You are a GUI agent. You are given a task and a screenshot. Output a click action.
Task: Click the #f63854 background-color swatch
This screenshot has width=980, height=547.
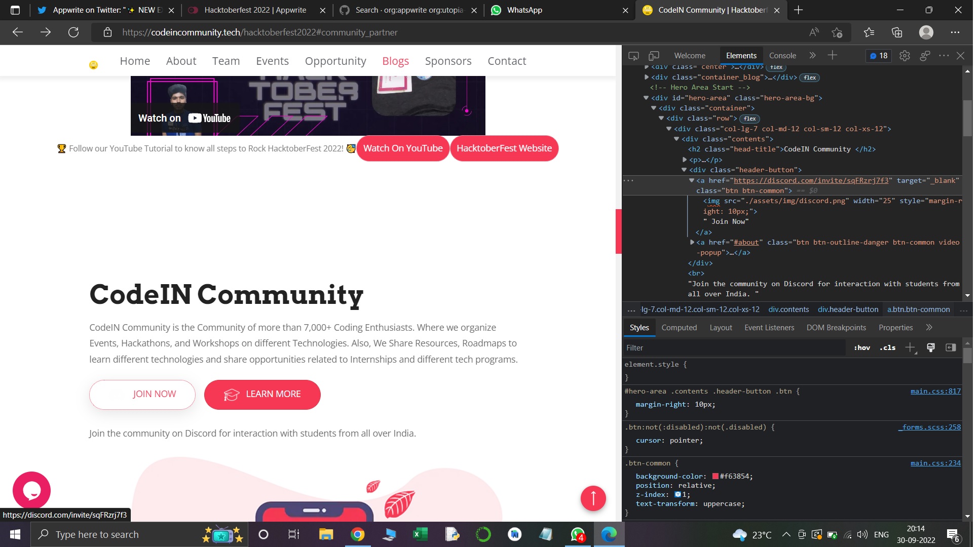714,476
